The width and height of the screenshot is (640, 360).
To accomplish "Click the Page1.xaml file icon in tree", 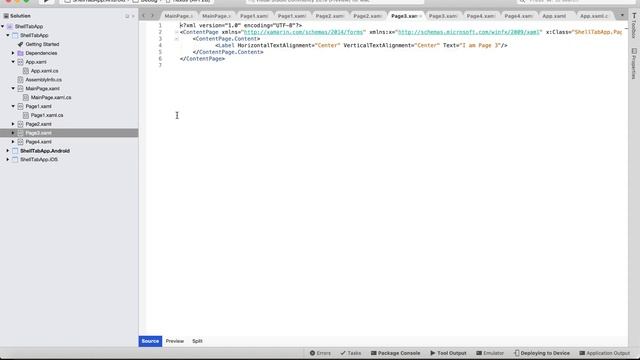I will tap(20, 106).
